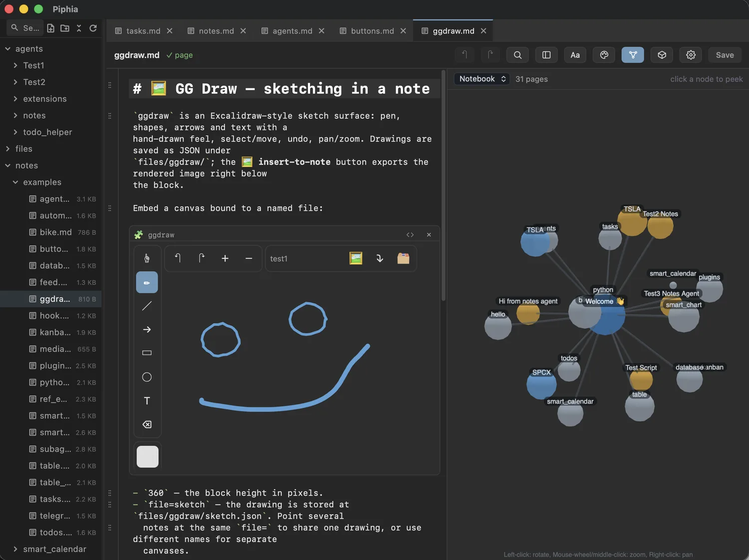Select the text tool in ggdraw
Viewport: 749px width, 560px height.
(147, 401)
